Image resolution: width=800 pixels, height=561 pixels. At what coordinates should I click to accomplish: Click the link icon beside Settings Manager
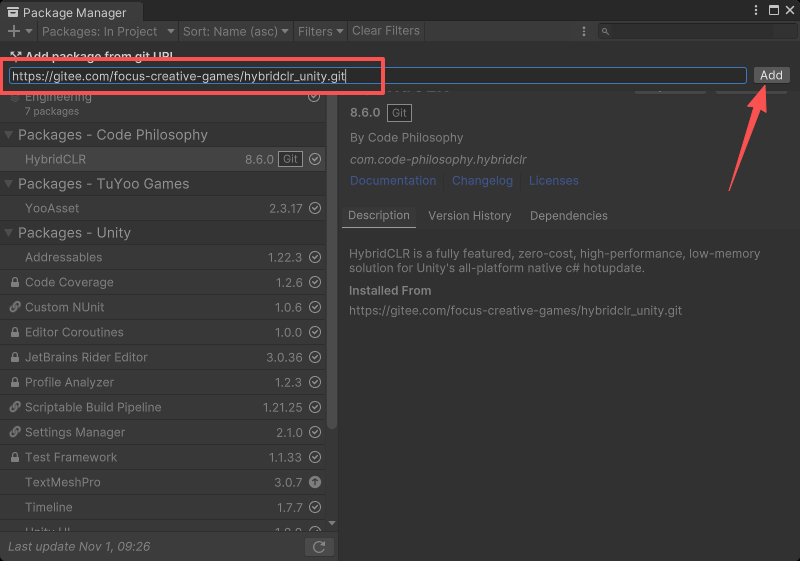tap(15, 432)
